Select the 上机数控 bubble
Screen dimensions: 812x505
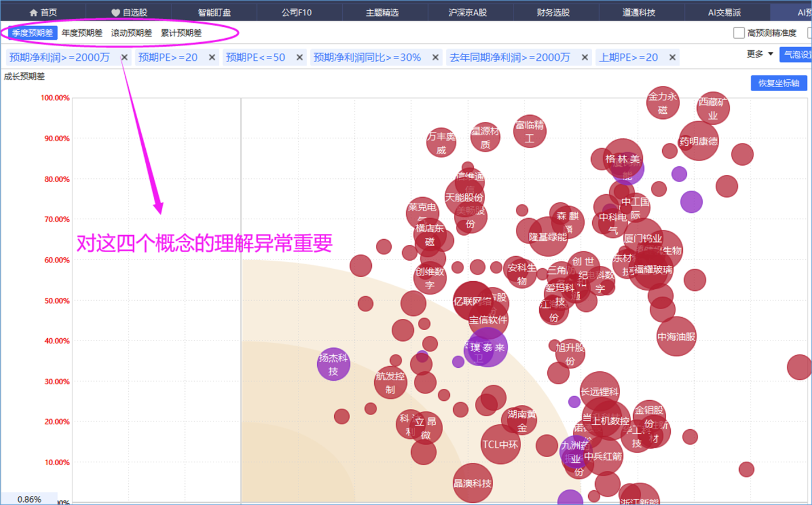coord(610,421)
